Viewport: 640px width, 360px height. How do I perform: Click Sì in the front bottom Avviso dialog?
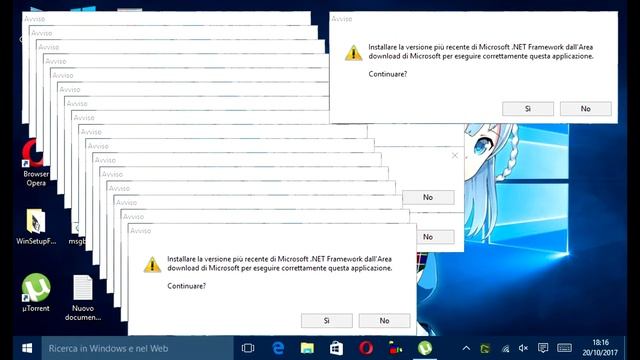pos(327,320)
